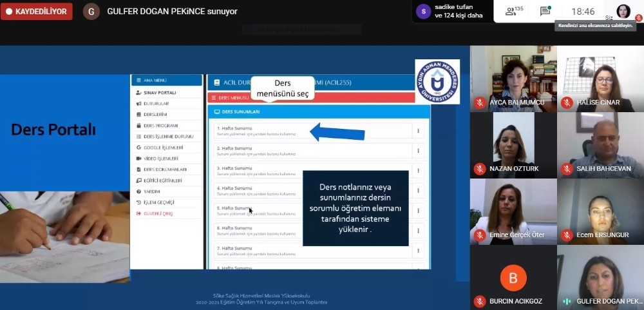Screen dimensions: 644x310
Task: Open three-dot menu for 1. Hafta Sunumu
Action: pos(418,131)
